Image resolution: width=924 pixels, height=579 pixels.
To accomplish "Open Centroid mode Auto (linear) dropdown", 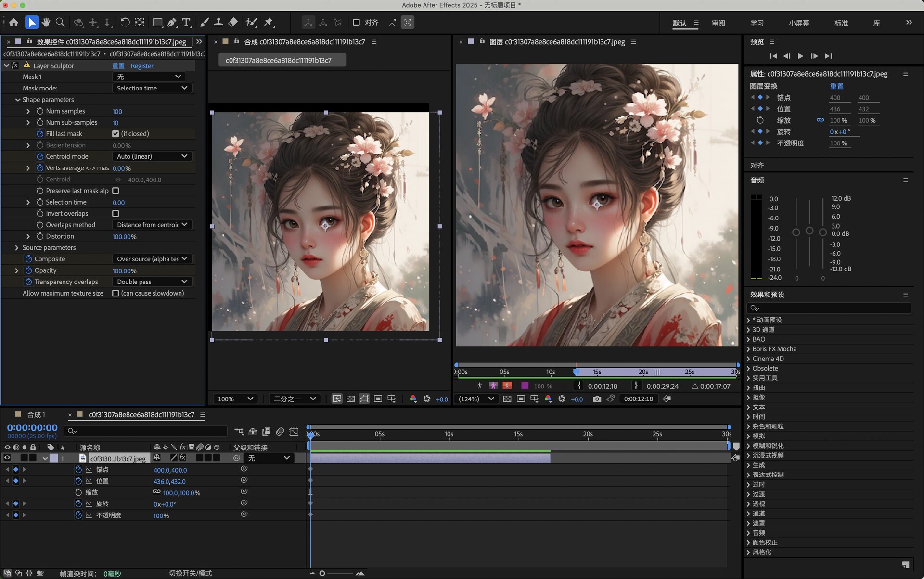I will coord(152,156).
